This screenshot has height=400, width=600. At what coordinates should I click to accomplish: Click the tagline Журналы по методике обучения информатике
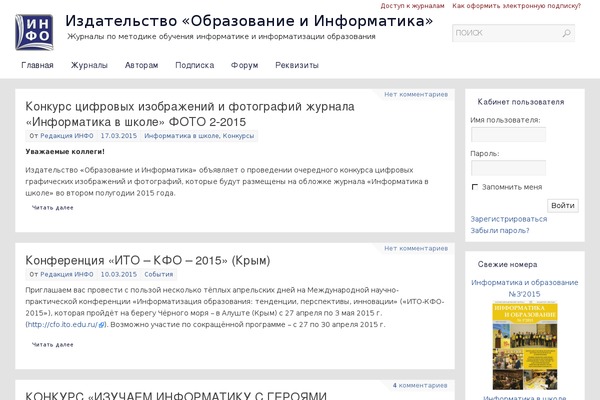[x=221, y=37]
